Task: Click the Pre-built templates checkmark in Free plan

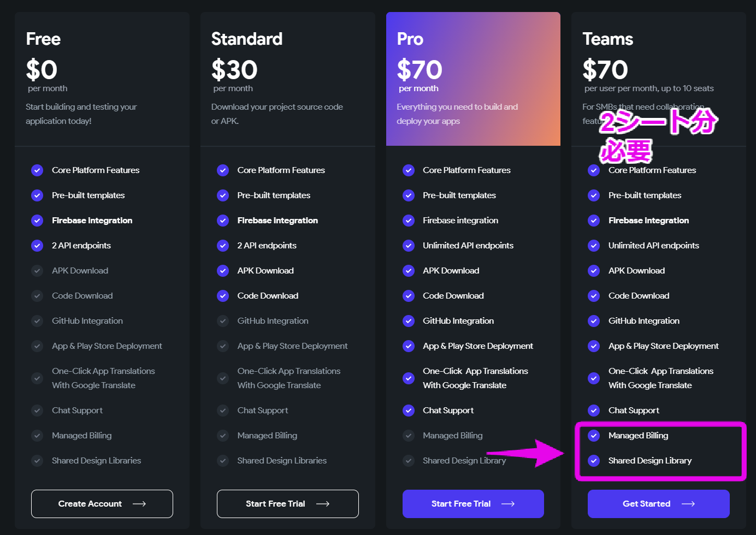Action: (x=37, y=195)
